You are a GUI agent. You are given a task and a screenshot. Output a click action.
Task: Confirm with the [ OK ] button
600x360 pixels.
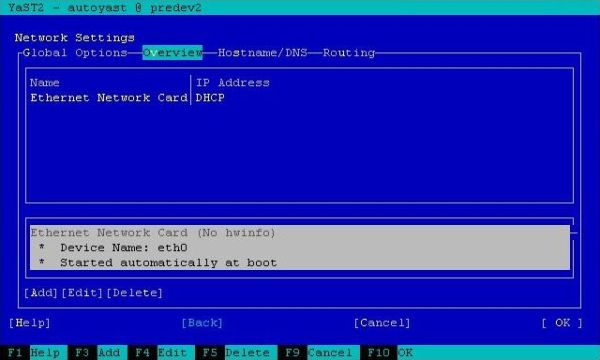point(562,323)
